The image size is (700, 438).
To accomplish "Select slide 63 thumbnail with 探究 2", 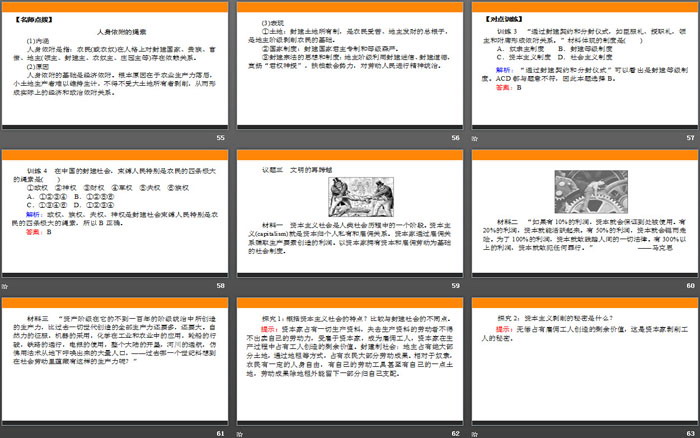I will coord(585,361).
